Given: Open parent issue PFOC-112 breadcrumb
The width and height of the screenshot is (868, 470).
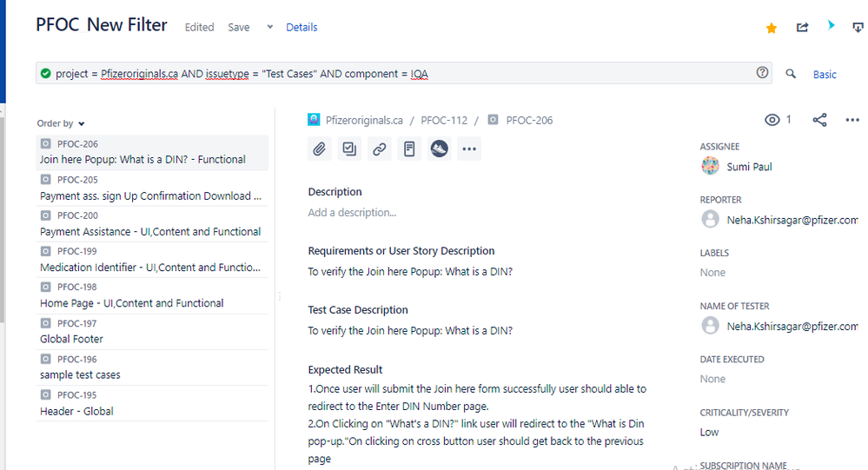Looking at the screenshot, I should point(444,120).
